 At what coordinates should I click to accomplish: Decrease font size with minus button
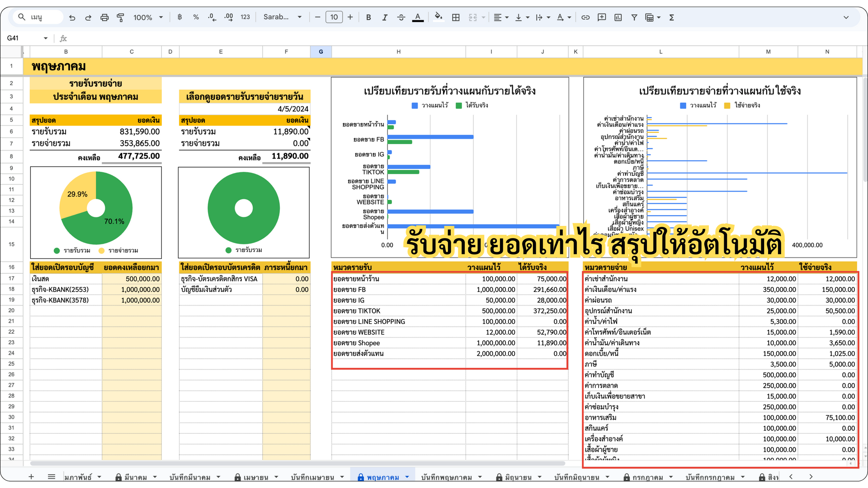[317, 17]
